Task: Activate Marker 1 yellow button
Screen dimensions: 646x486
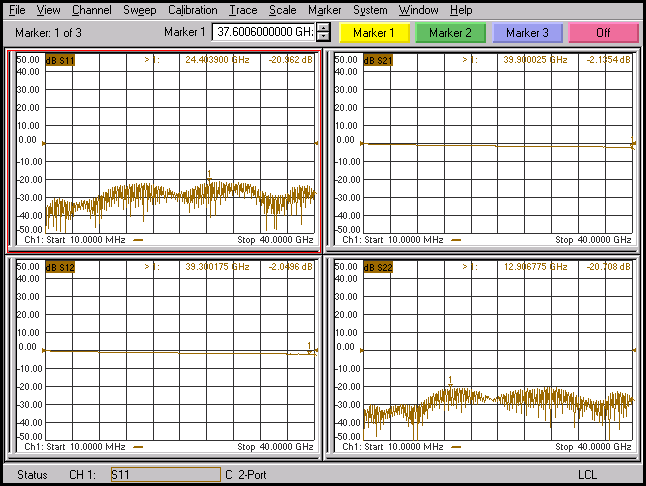Action: (x=374, y=33)
